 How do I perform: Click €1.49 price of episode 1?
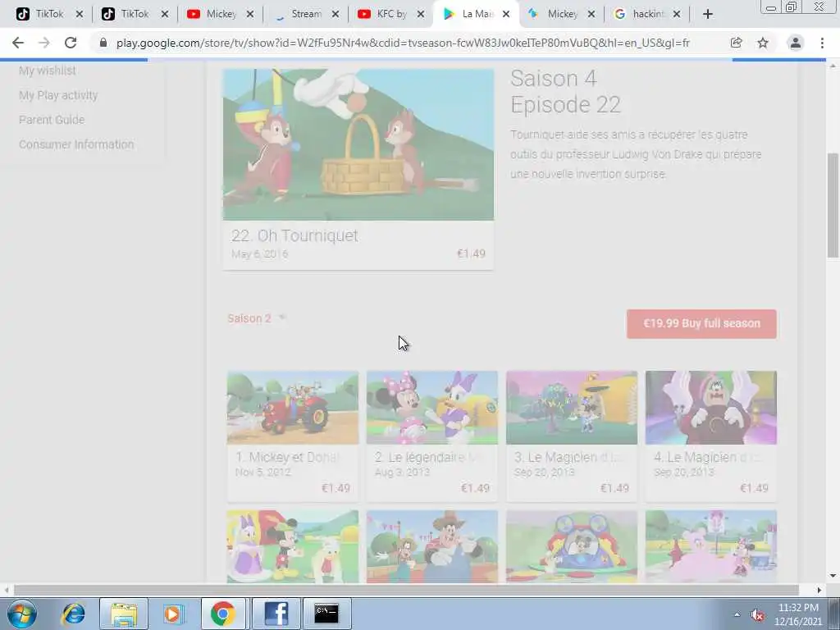click(336, 488)
